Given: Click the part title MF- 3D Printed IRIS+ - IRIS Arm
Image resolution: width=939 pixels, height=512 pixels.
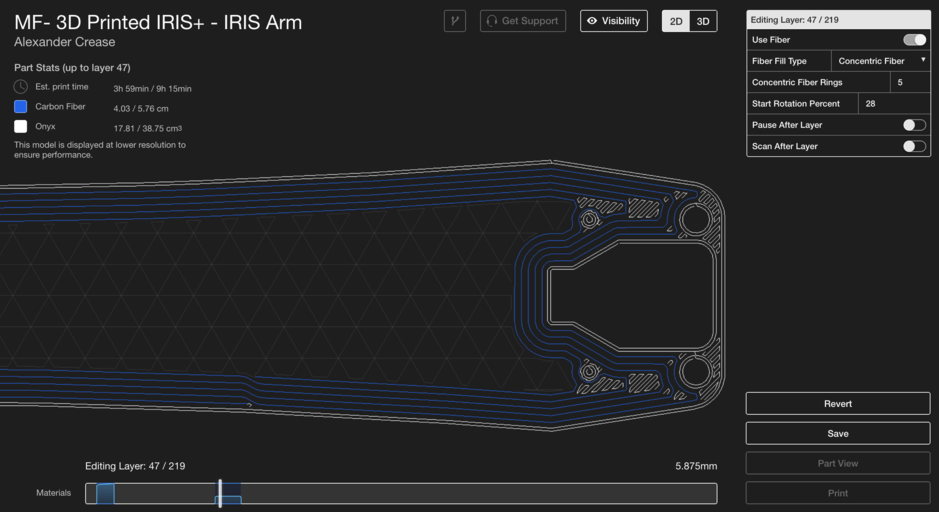Looking at the screenshot, I should tap(158, 22).
